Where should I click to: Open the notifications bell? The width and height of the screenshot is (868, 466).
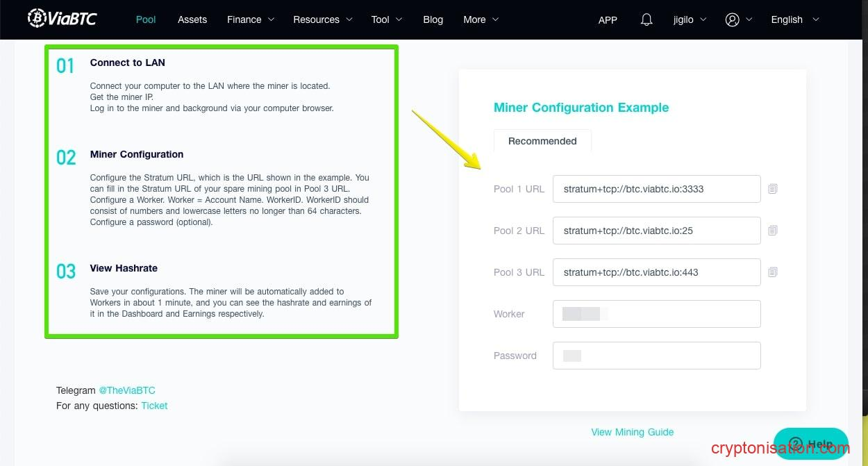point(646,19)
